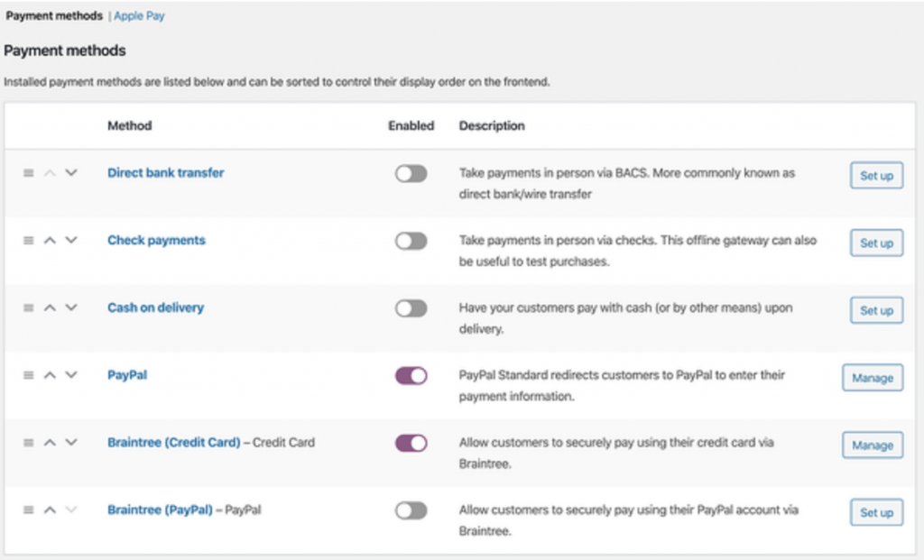Move Cash on delivery down one position
This screenshot has height=560, width=924.
(71, 308)
